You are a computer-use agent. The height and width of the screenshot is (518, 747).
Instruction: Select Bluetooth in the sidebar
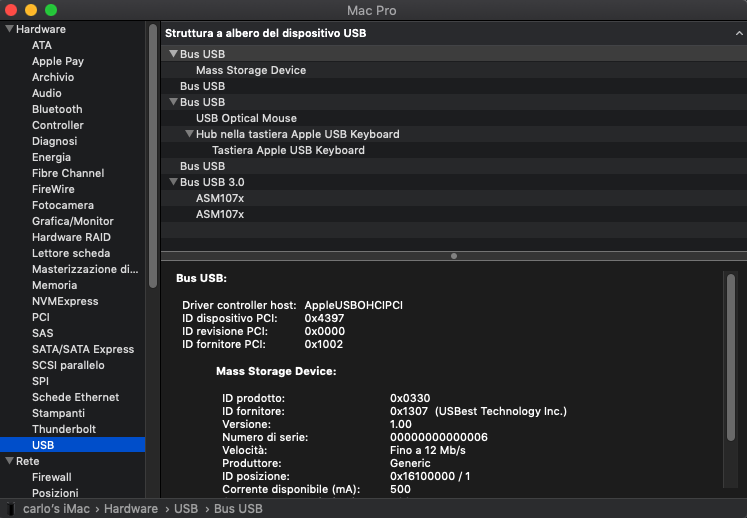click(57, 109)
